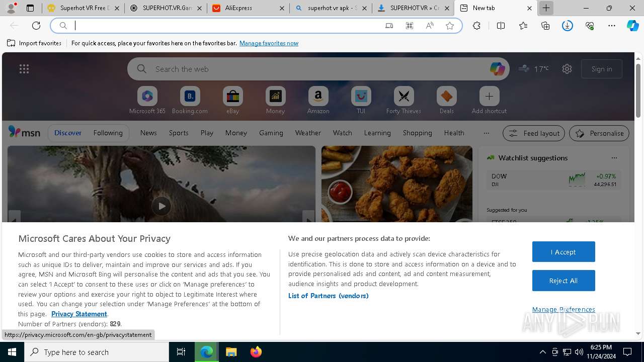Toggle Split screen icon

(501, 26)
